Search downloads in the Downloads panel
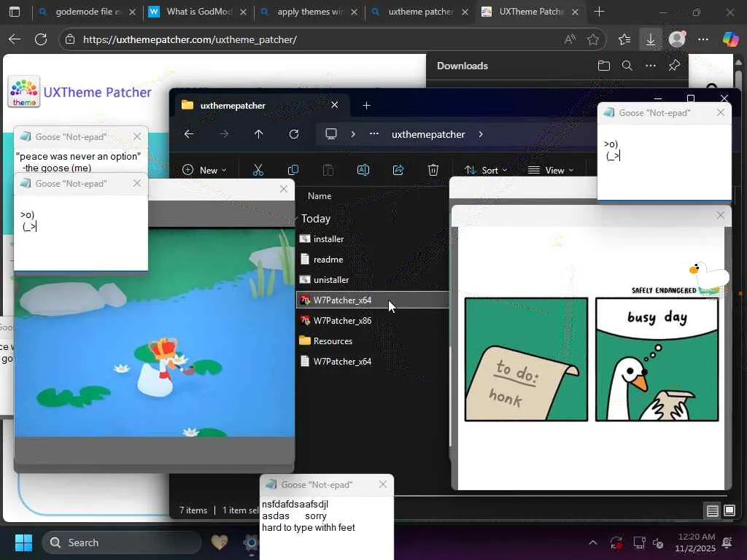Screen dimensions: 747x560 tap(627, 66)
